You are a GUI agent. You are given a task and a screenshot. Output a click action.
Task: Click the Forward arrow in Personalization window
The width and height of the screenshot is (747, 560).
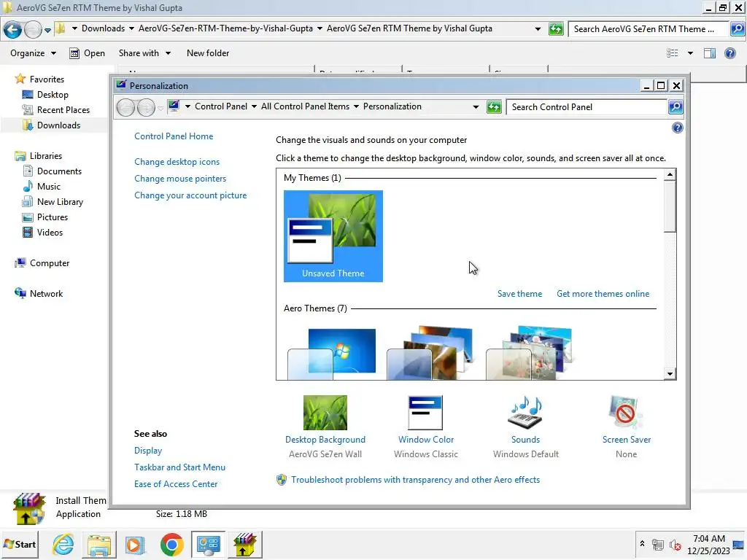(146, 108)
